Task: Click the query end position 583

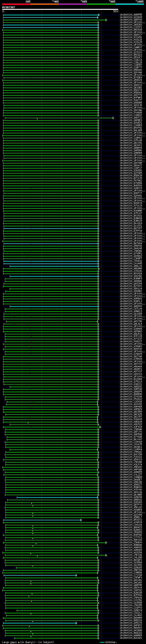Action: click(x=115, y=11)
